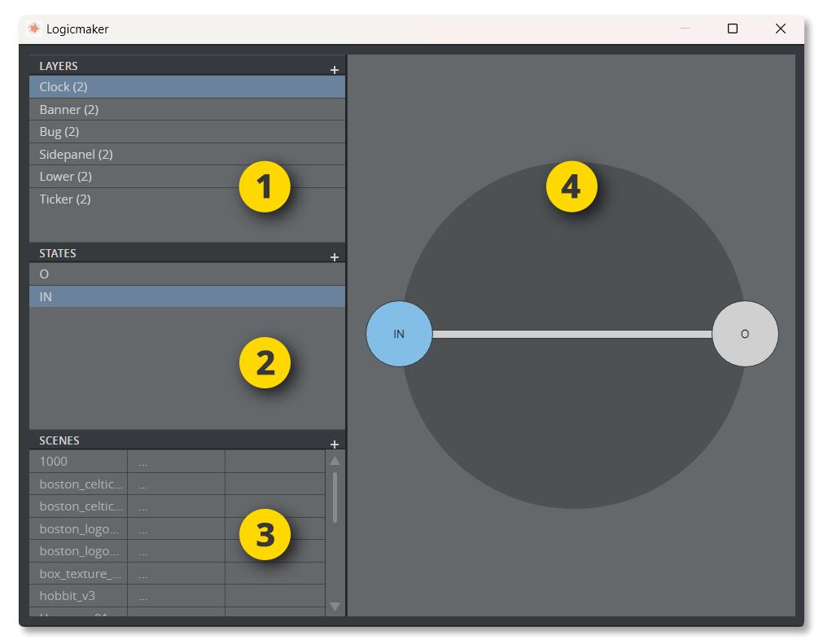Choose the Bug (2) layer

59,132
